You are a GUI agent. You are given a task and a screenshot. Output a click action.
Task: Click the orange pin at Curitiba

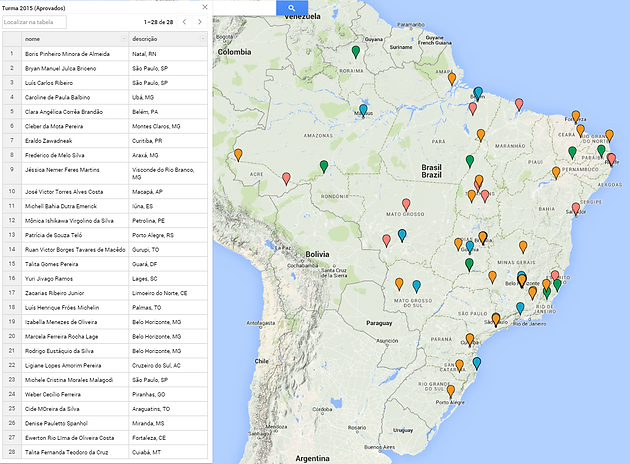pyautogui.click(x=470, y=340)
